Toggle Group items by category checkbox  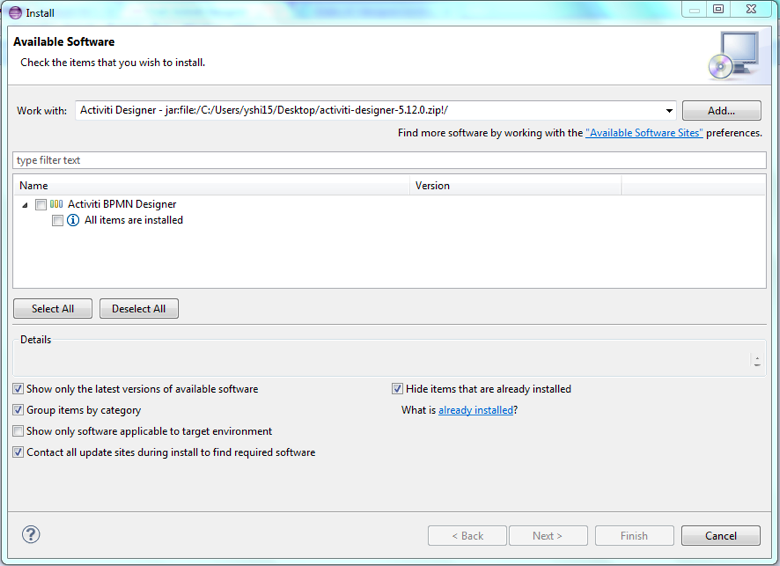(18, 410)
